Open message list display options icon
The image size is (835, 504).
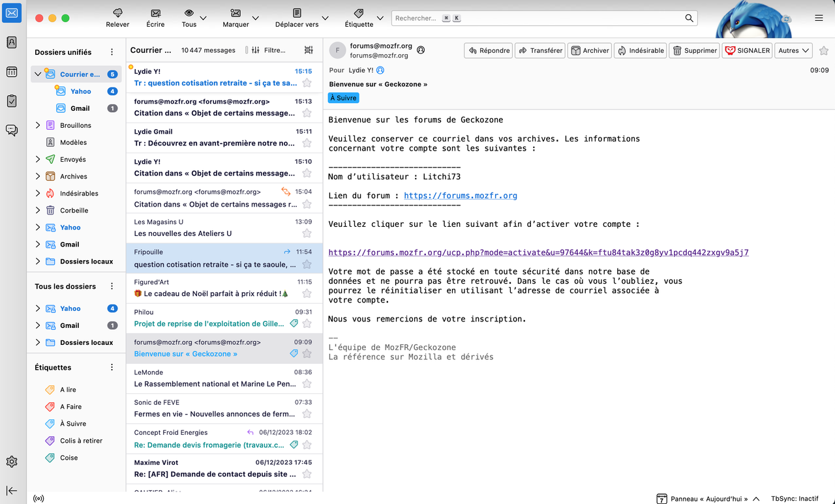pos(309,50)
